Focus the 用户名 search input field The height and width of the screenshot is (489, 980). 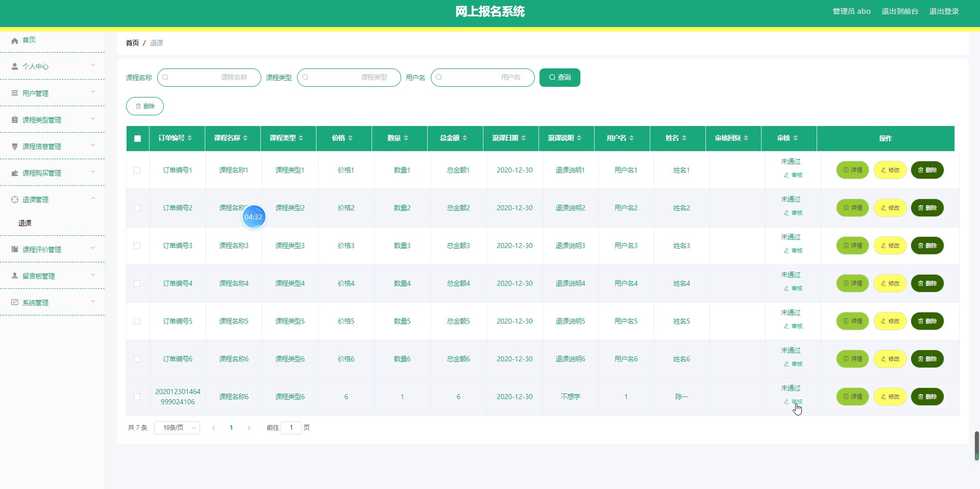tap(483, 78)
